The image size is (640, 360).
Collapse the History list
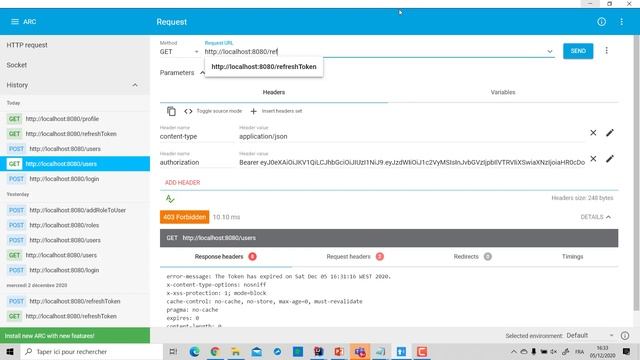point(135,85)
